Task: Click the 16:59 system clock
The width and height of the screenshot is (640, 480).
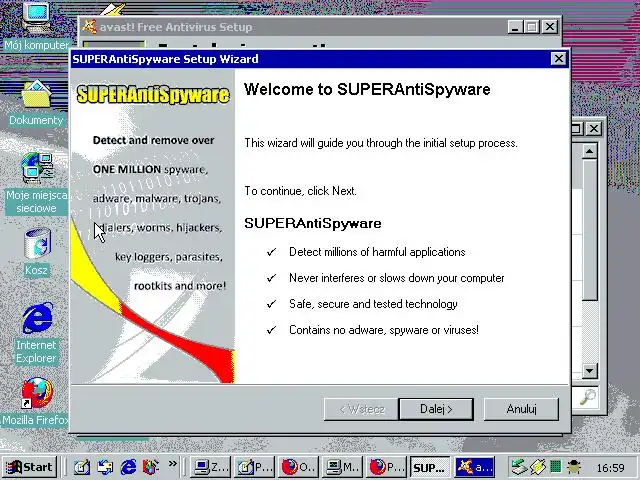Action: pyautogui.click(x=610, y=468)
